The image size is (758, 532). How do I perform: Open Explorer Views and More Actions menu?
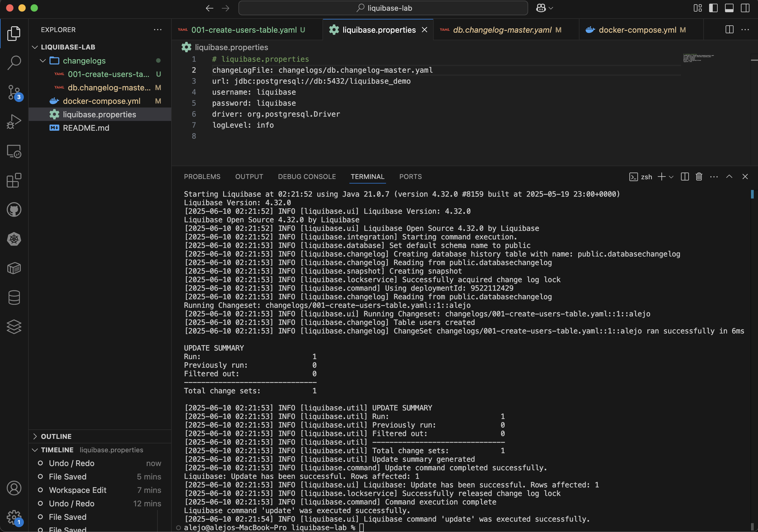tap(158, 30)
